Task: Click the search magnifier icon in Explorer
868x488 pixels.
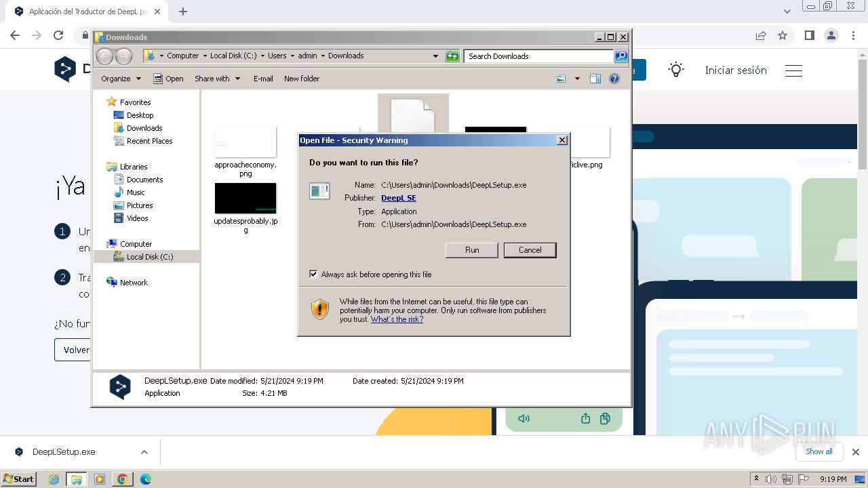Action: point(620,56)
